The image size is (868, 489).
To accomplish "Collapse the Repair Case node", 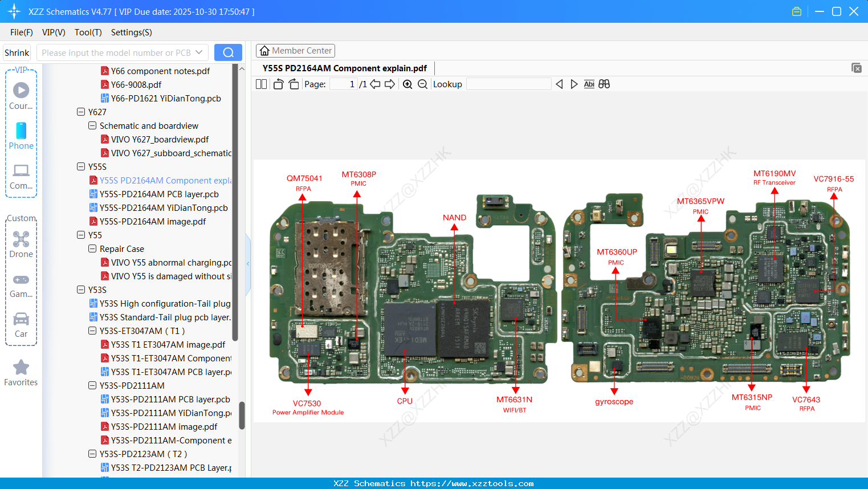I will 92,248.
